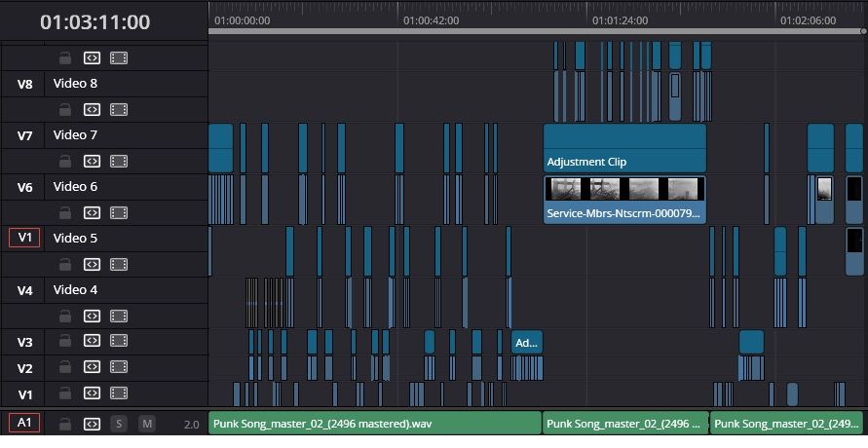Viewport: 868px width, 448px height.
Task: Lock the V3 track
Action: pyautogui.click(x=65, y=341)
